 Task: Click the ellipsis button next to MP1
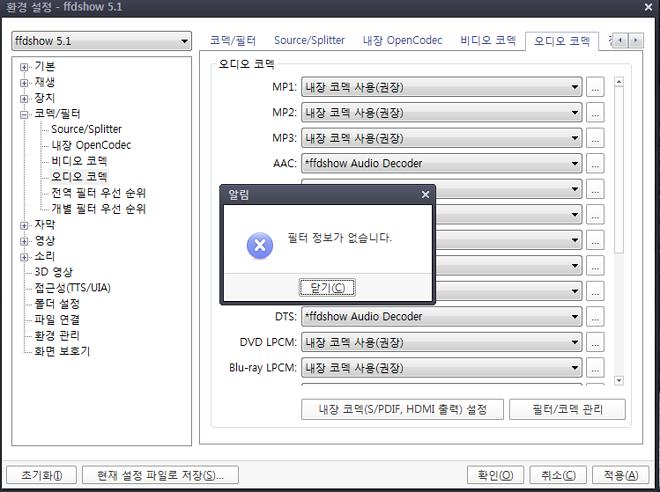tap(595, 88)
